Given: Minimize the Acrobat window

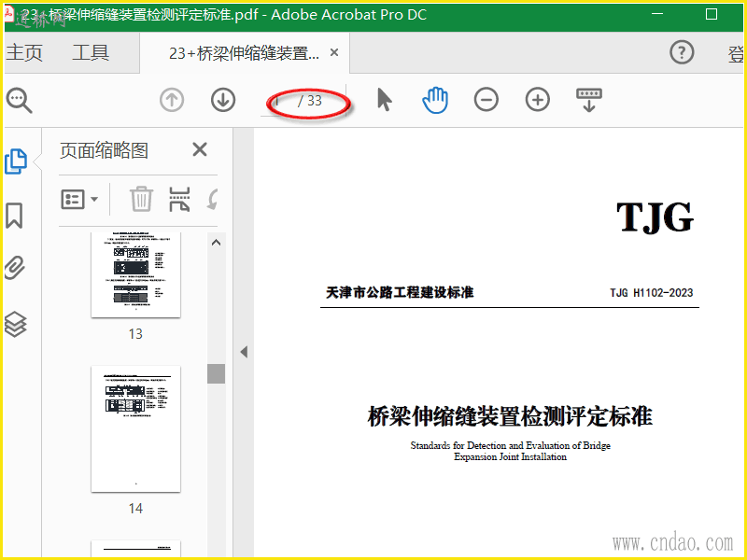Looking at the screenshot, I should 657,14.
